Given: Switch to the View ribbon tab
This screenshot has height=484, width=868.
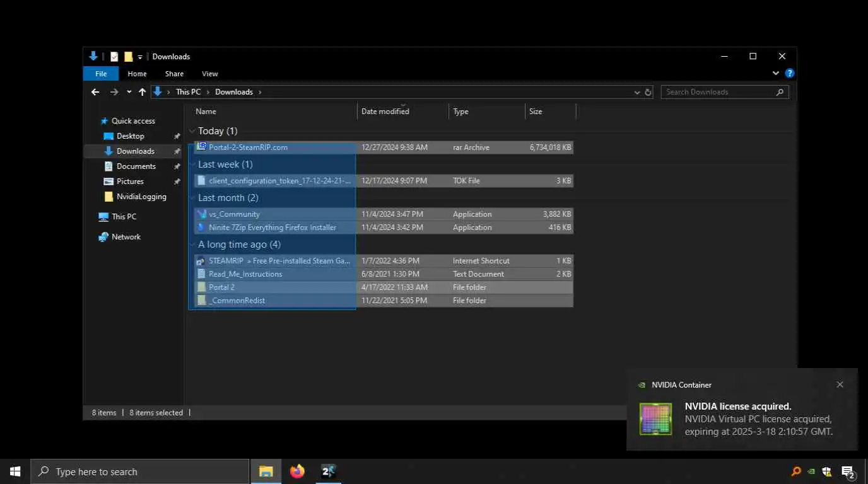Looking at the screenshot, I should pyautogui.click(x=210, y=74).
